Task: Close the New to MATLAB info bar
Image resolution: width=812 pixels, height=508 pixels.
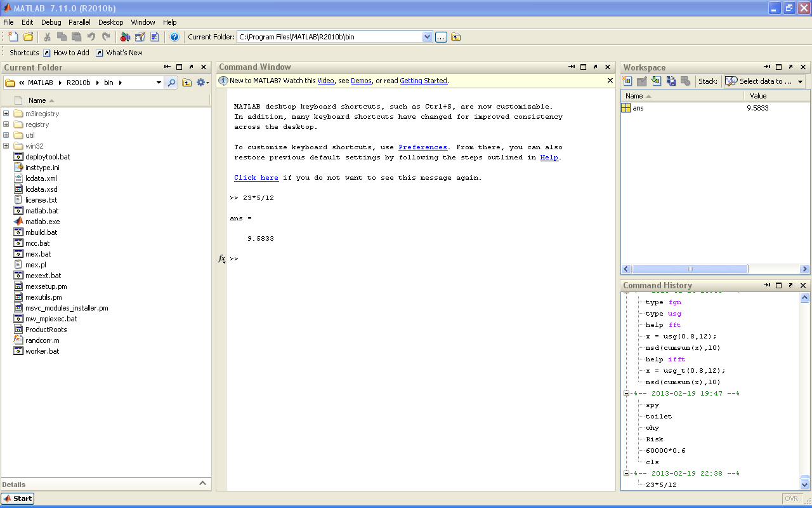Action: [x=610, y=81]
